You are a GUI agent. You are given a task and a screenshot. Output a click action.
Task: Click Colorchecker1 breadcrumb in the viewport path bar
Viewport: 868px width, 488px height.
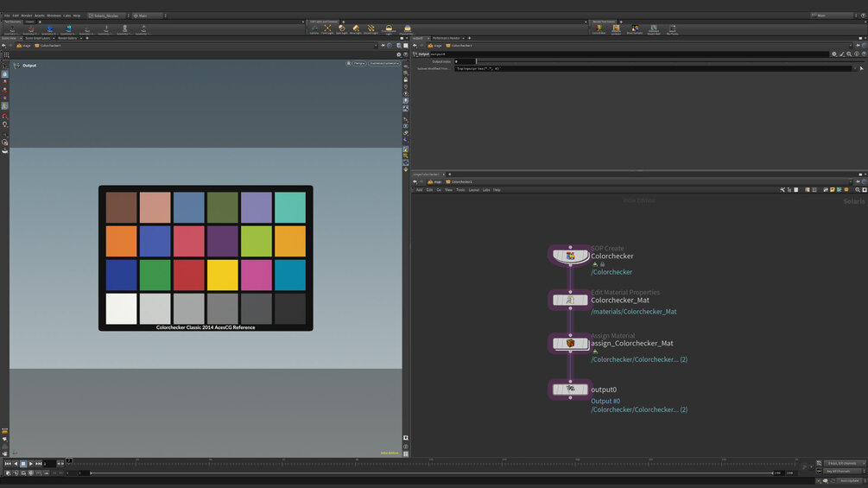48,46
